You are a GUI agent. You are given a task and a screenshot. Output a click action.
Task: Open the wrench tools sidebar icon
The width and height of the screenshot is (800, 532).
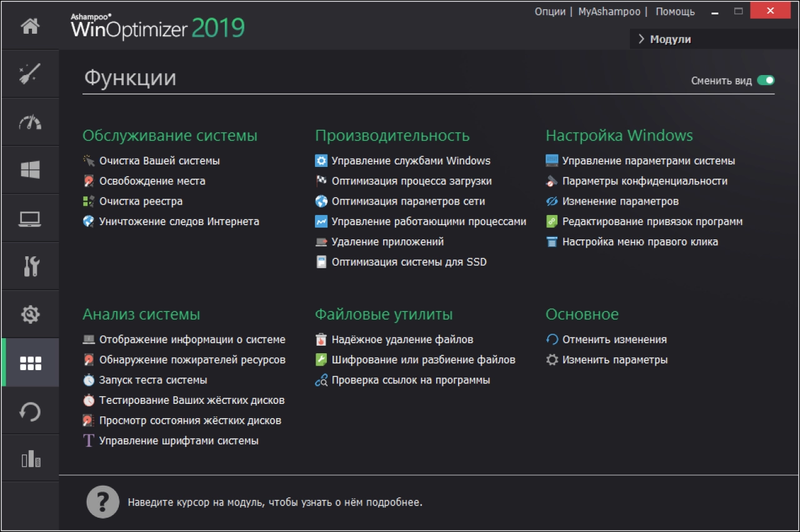click(30, 266)
